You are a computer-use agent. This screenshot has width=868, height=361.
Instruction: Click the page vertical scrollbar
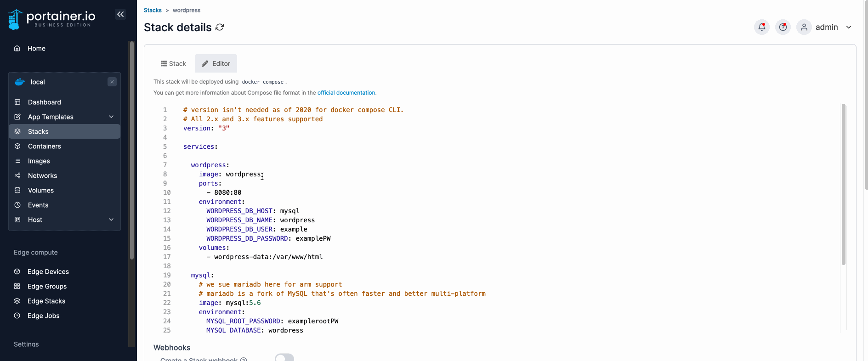(x=866, y=95)
